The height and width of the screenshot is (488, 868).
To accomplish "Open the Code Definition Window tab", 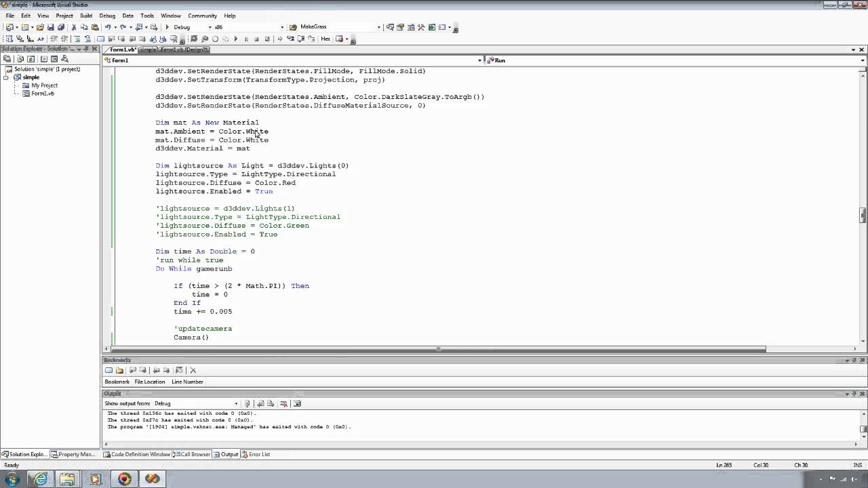I will point(136,454).
